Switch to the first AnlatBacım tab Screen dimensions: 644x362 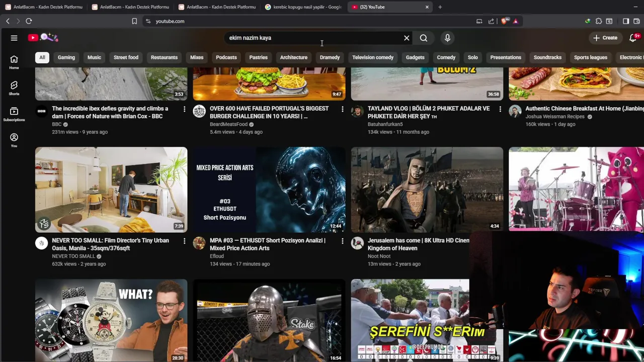click(44, 7)
